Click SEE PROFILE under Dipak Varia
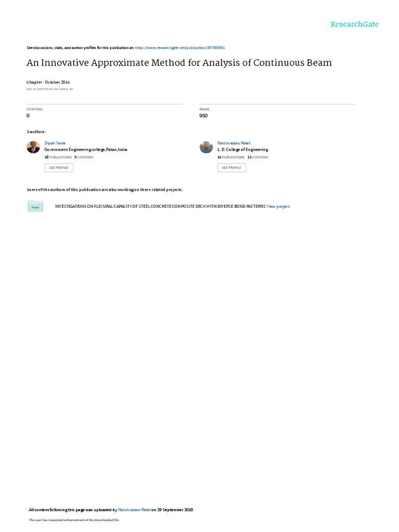Image resolution: width=399 pixels, height=532 pixels. point(59,168)
